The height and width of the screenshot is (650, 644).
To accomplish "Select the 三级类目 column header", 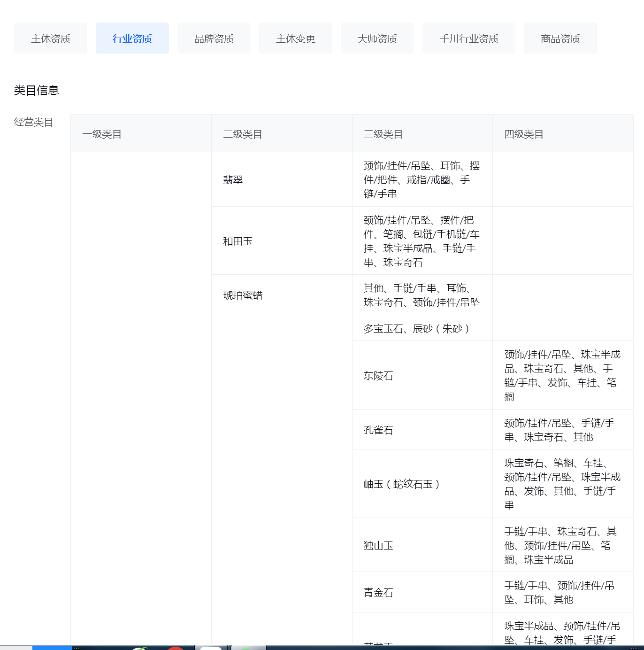I will coord(383,134).
